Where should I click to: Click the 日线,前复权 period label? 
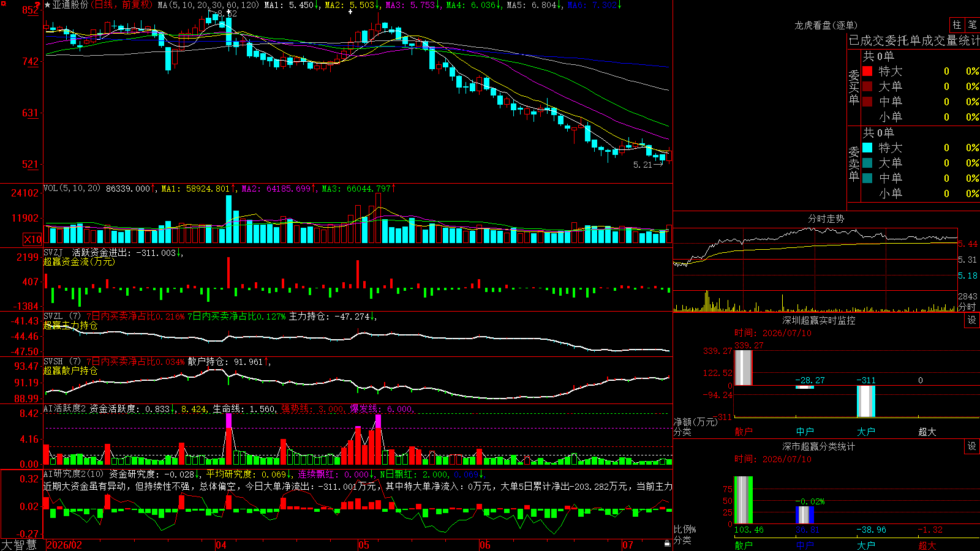[122, 5]
